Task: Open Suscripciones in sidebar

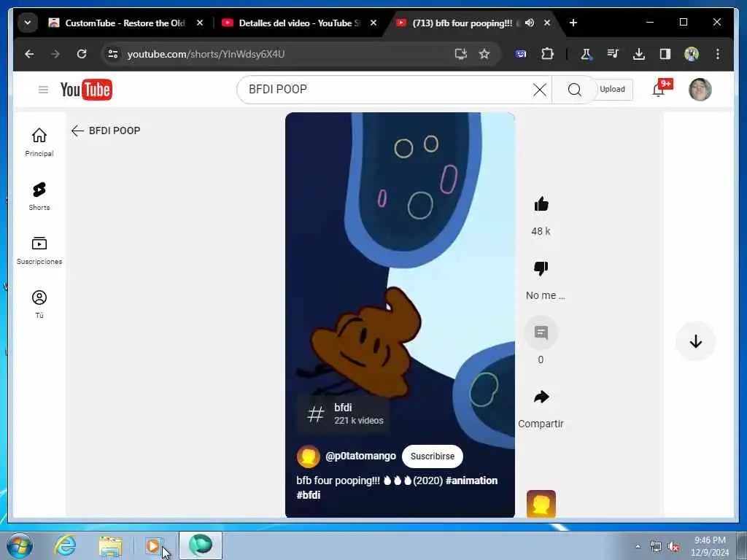Action: point(39,251)
